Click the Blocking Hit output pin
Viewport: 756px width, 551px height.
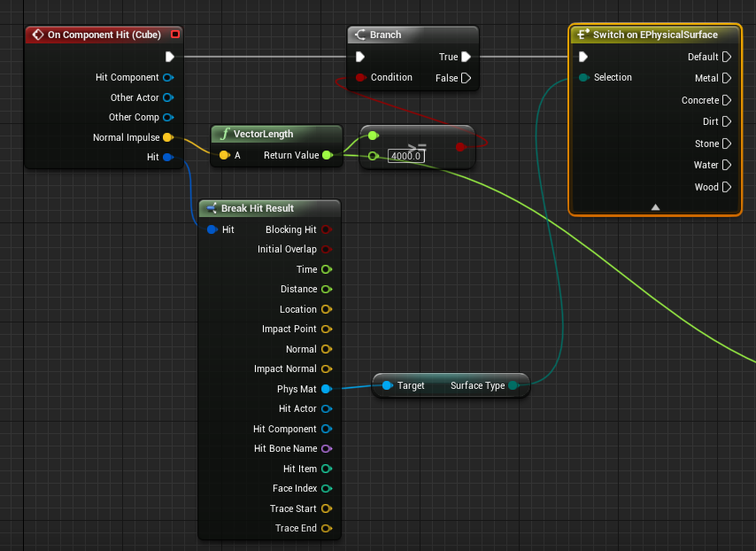pyautogui.click(x=327, y=229)
